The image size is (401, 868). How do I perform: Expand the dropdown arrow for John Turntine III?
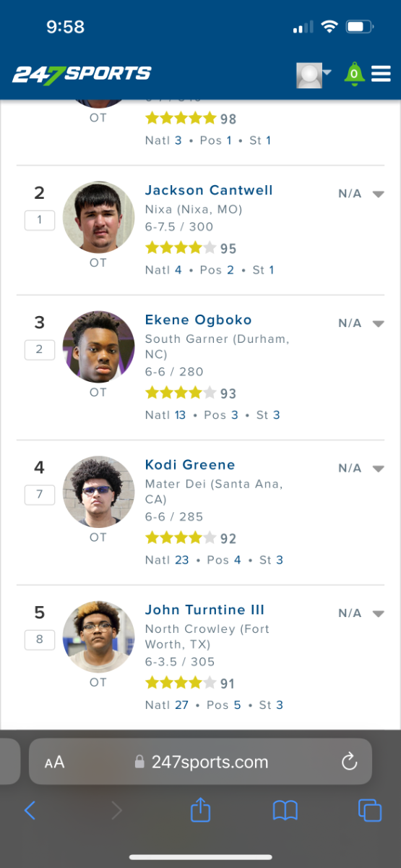378,613
